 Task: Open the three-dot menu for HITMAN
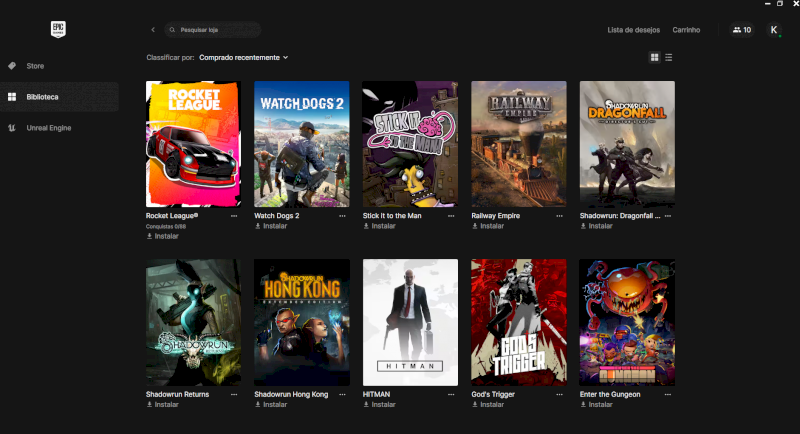coord(451,395)
